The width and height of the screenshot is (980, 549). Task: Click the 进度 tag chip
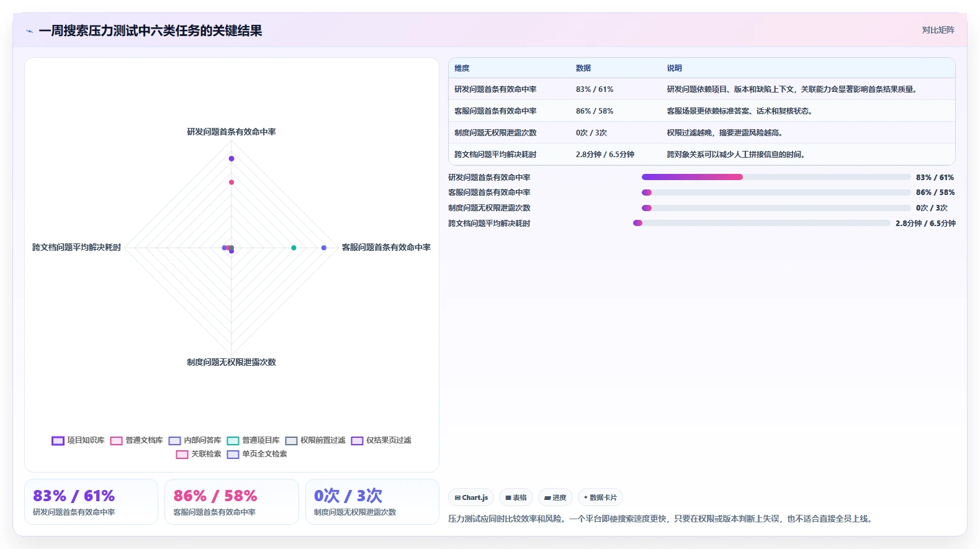coord(555,497)
